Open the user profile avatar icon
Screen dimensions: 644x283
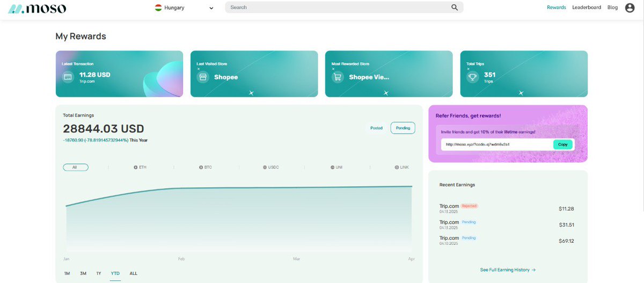pyautogui.click(x=630, y=8)
